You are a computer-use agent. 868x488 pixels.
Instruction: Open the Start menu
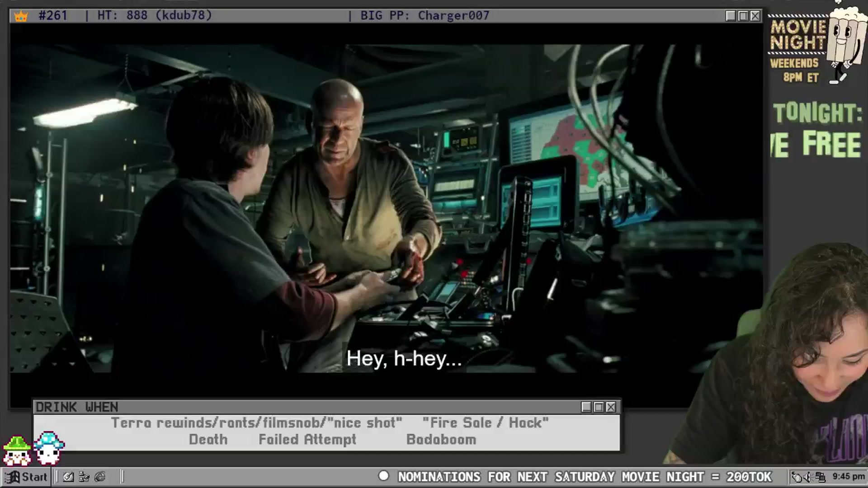pos(26,477)
